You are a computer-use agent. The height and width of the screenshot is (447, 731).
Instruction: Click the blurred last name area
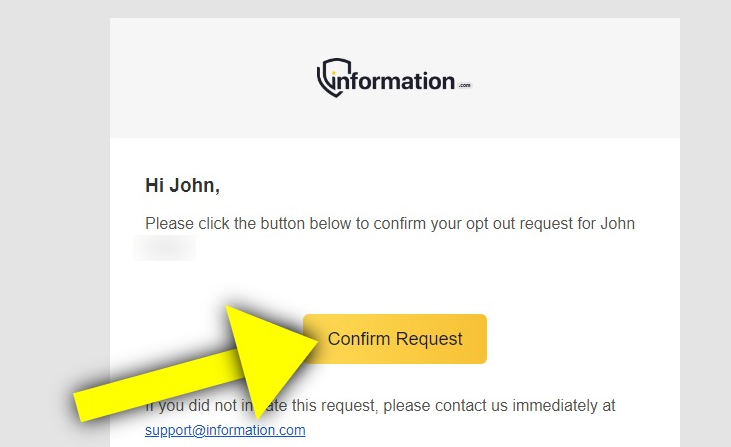coord(165,248)
